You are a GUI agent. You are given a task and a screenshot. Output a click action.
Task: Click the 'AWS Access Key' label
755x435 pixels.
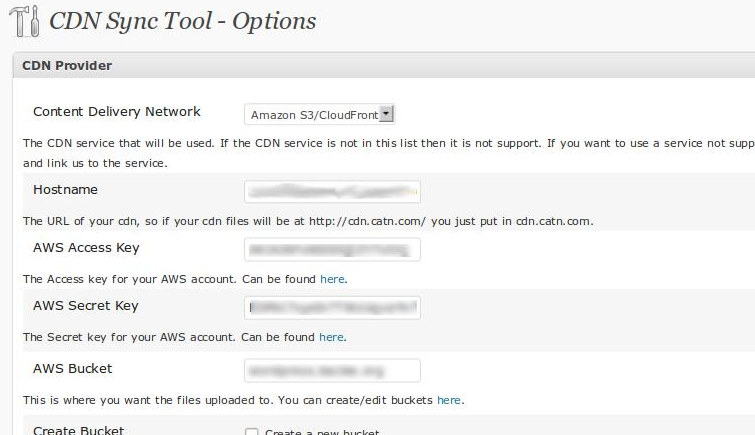[x=86, y=248]
